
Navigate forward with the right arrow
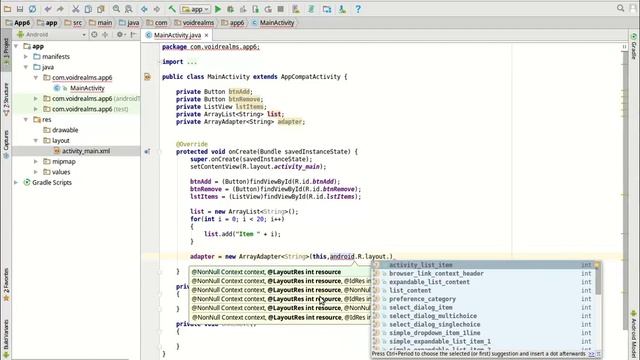coord(157,9)
